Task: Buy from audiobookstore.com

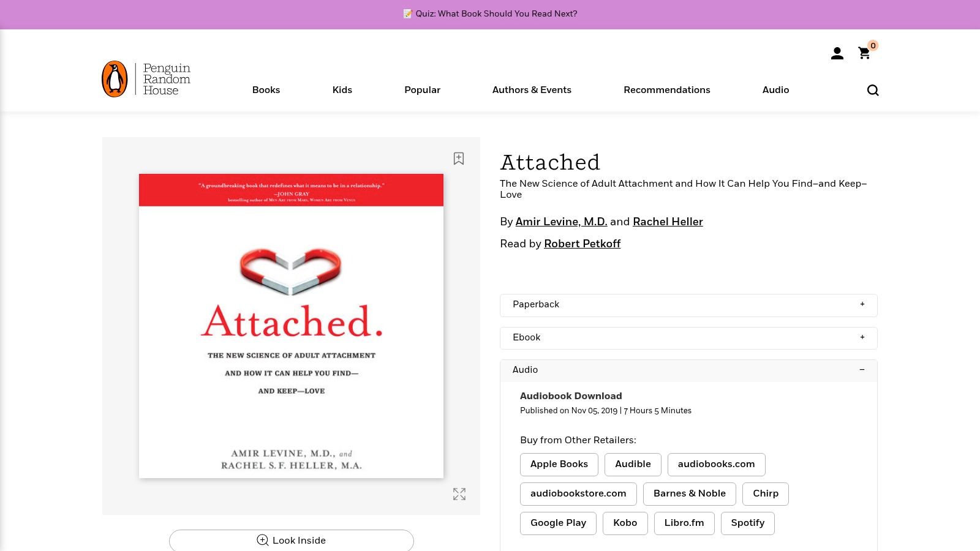Action: tap(578, 494)
